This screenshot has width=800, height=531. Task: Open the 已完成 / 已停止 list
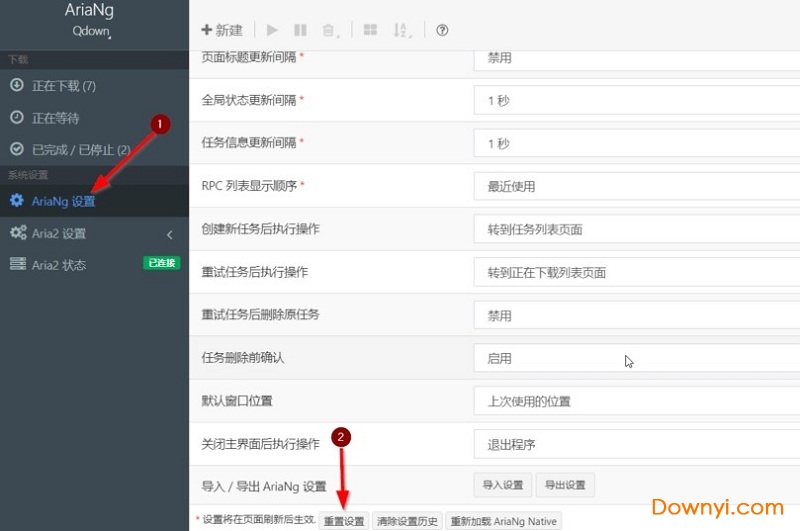coord(80,150)
